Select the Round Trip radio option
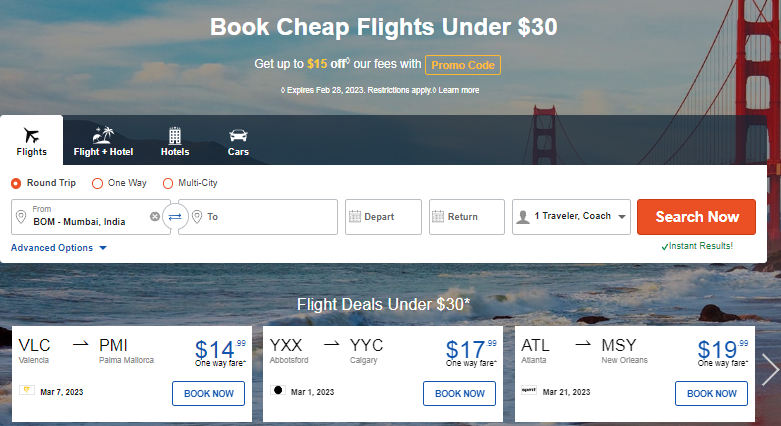Screen dimensions: 781x426 point(16,183)
